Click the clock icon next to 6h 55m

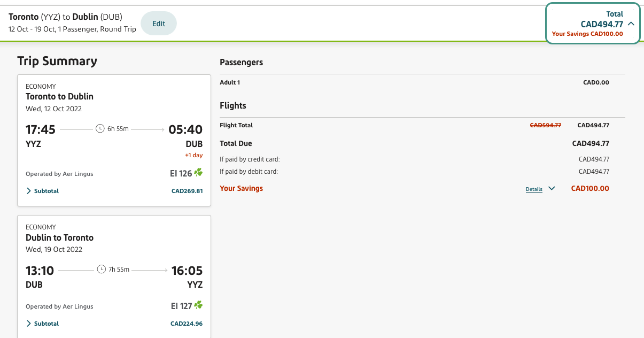[x=99, y=129]
